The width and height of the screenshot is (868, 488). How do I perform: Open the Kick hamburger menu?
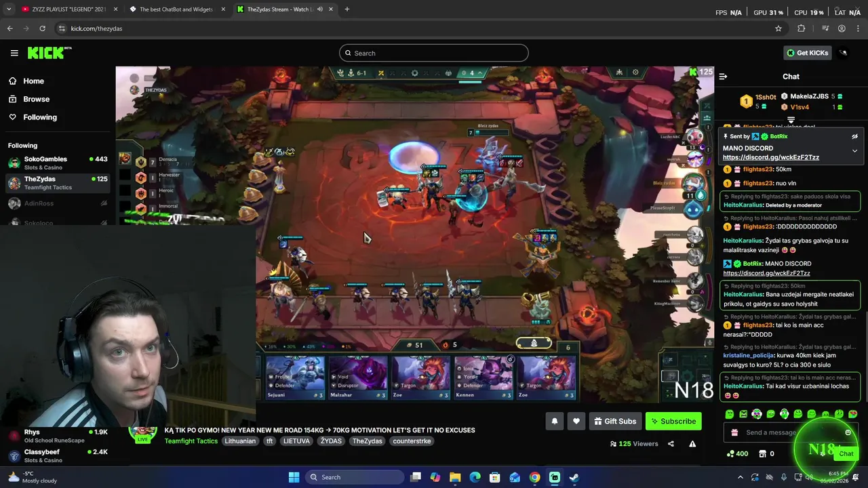(14, 53)
